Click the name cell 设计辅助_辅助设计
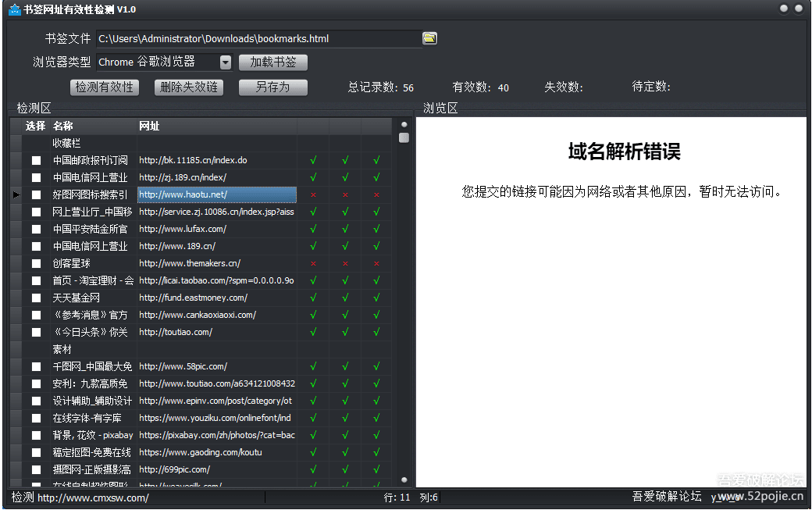The width and height of the screenshot is (812, 510). pyautogui.click(x=92, y=401)
